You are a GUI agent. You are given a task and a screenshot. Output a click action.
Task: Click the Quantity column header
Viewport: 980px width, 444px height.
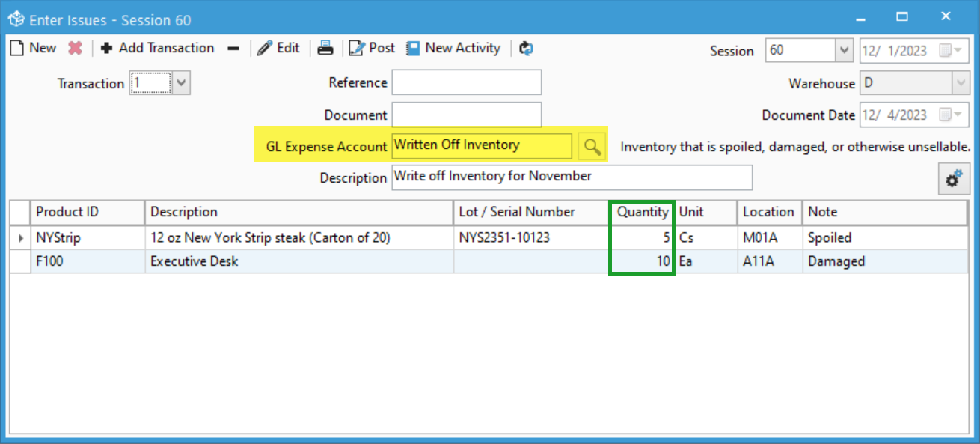[642, 212]
